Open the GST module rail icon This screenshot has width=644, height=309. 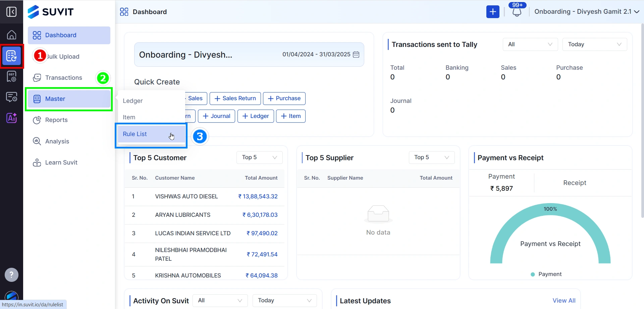[x=11, y=77]
